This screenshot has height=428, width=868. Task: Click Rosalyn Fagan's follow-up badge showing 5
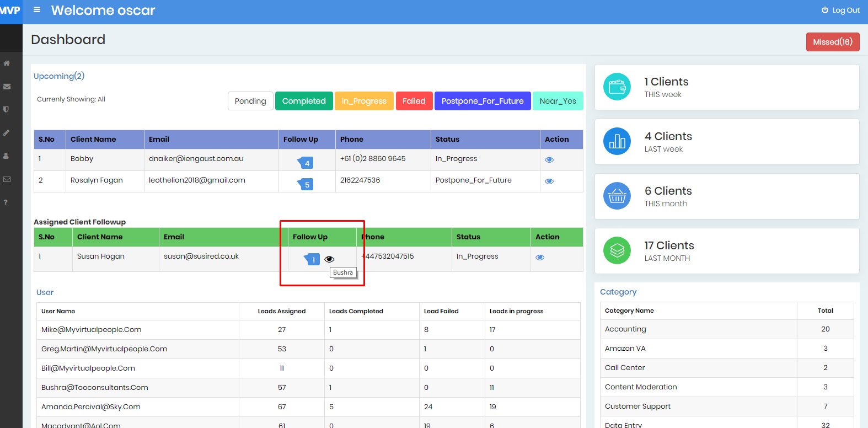click(306, 184)
